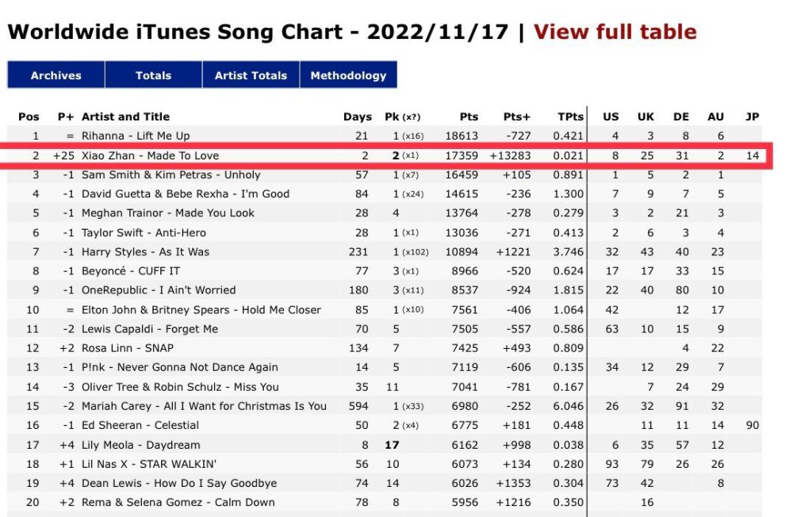Image resolution: width=812 pixels, height=517 pixels.
Task: Click Lily Meola - Daydream entry
Action: pos(141,445)
